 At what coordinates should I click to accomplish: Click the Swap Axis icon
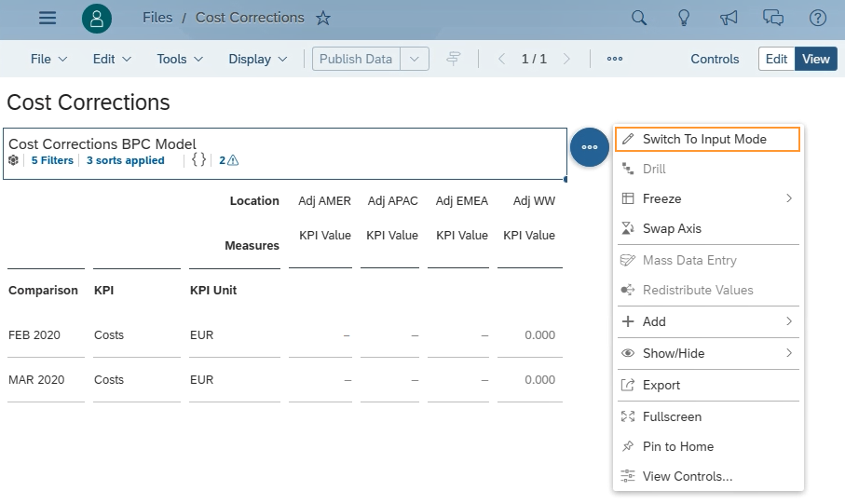[x=628, y=228]
